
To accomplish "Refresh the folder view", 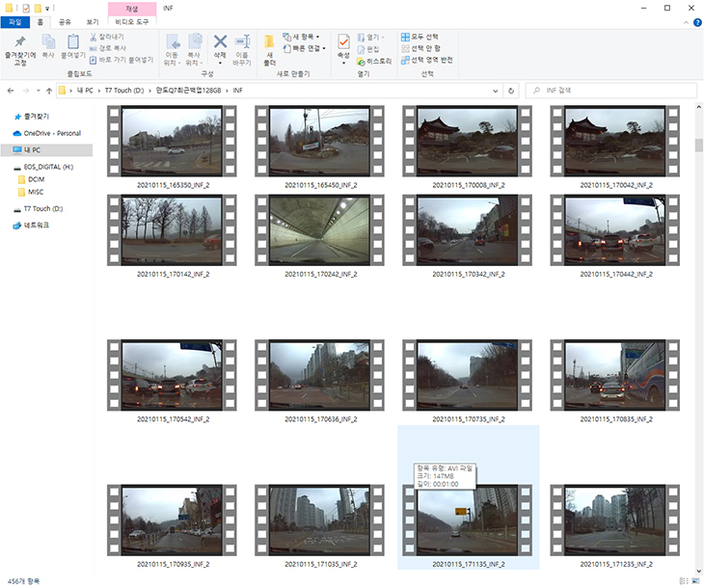I will coord(511,91).
